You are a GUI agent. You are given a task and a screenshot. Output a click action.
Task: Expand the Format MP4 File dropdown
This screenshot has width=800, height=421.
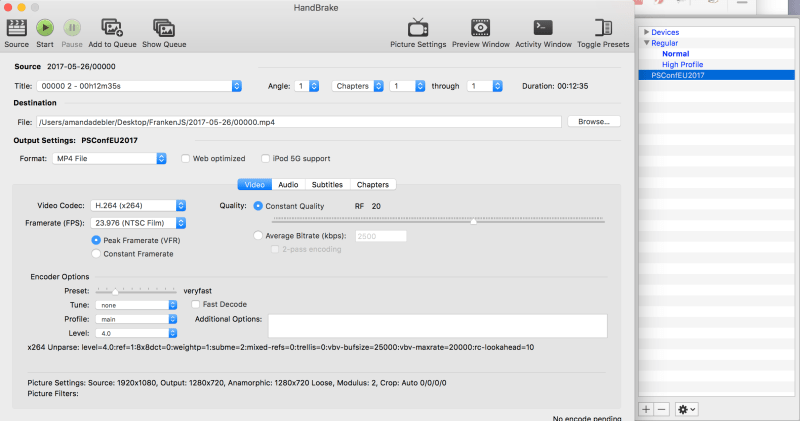[x=111, y=158]
